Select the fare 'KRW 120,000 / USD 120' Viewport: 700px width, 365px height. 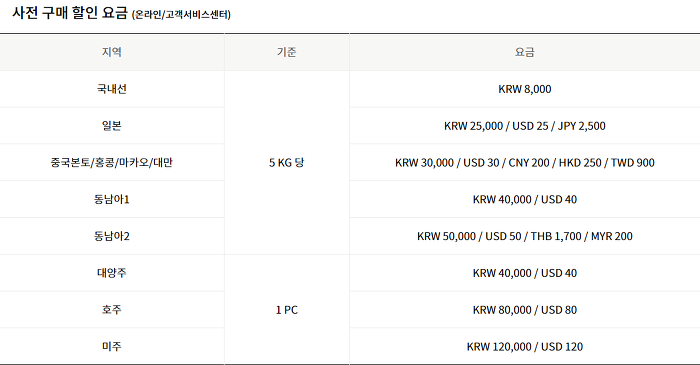tap(525, 347)
